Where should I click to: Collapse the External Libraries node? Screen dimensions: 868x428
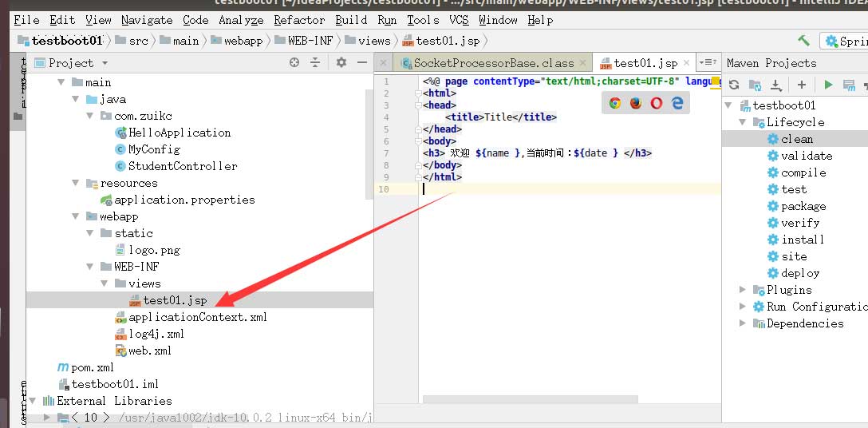tap(32, 401)
